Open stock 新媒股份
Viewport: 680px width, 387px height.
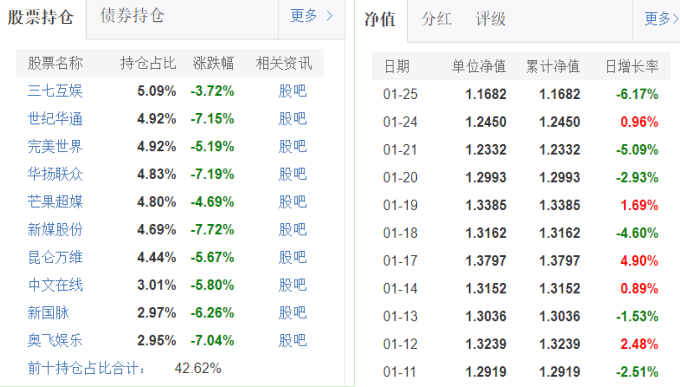(x=55, y=230)
